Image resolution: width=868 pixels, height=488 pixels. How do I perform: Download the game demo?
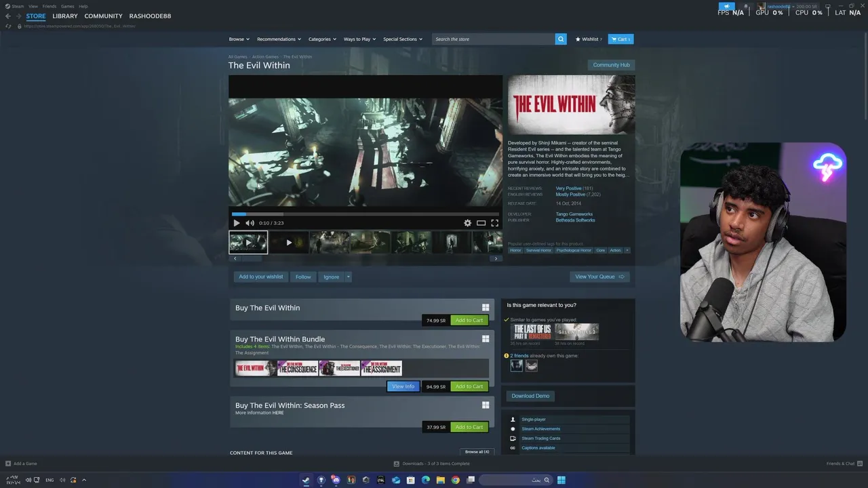coord(530,396)
